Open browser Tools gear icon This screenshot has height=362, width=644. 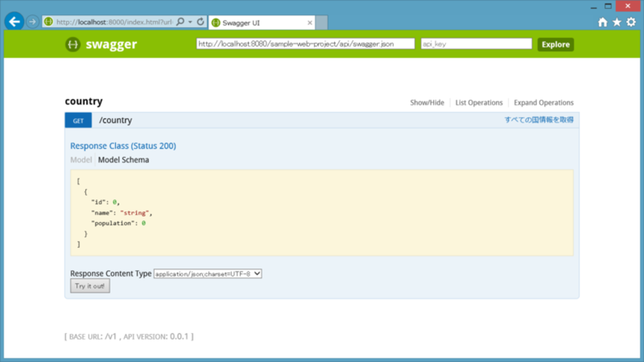tap(631, 22)
